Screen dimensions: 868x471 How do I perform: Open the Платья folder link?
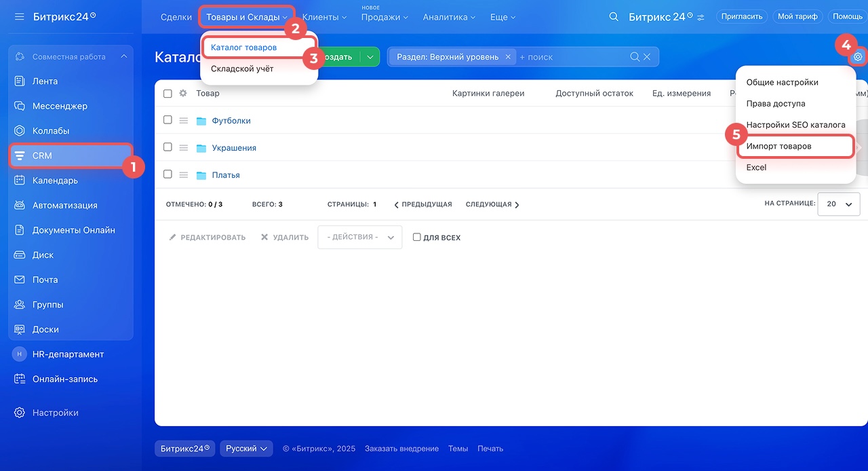coord(226,175)
